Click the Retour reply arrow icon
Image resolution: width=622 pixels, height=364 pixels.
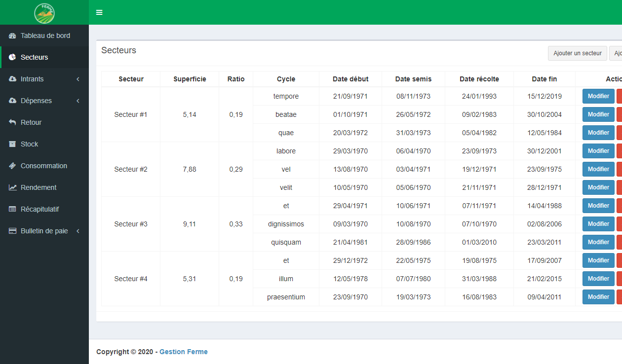(12, 122)
